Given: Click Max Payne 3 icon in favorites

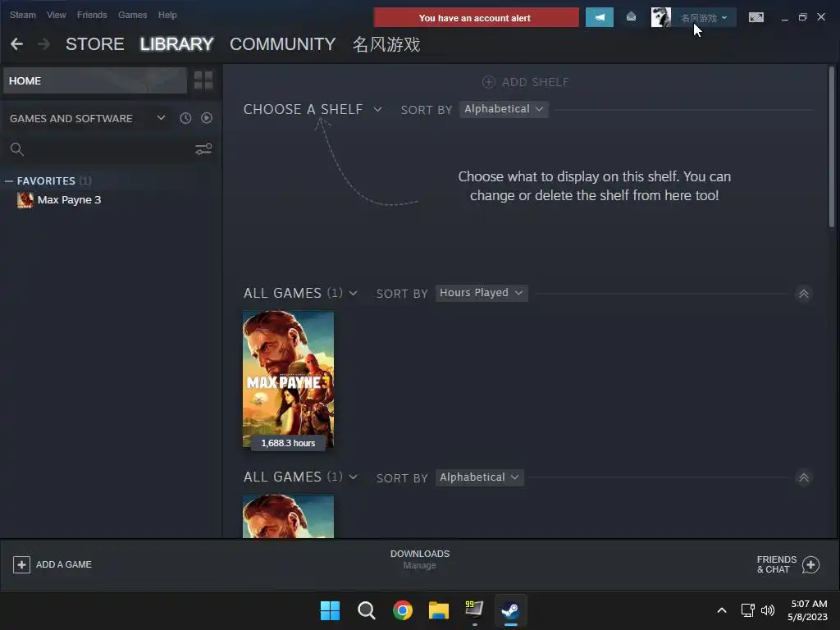Looking at the screenshot, I should click(25, 200).
